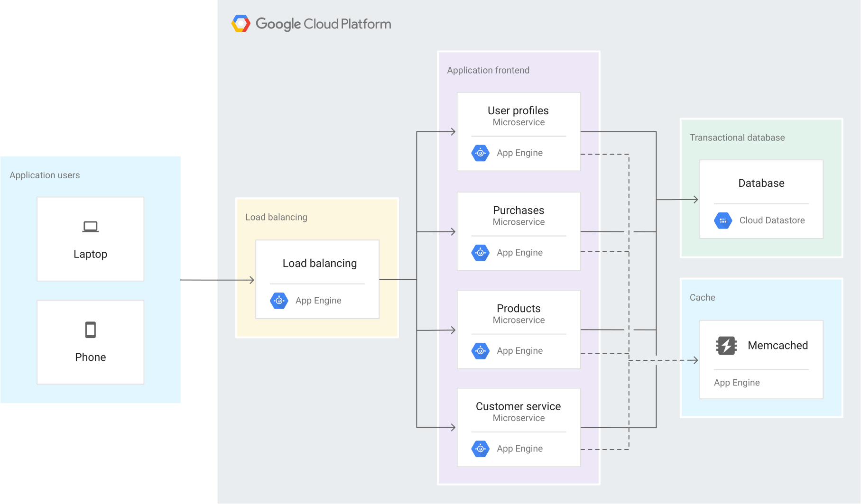
Task: Select "Microservice" under Products
Action: coord(518,320)
